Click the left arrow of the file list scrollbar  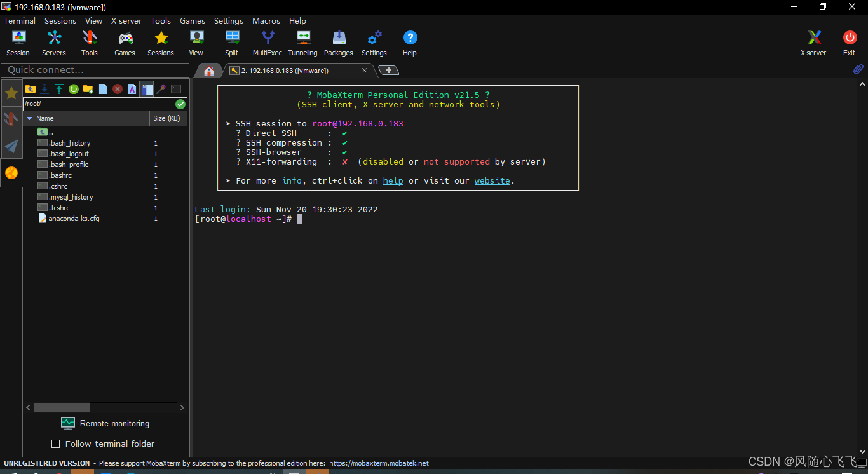coord(28,407)
